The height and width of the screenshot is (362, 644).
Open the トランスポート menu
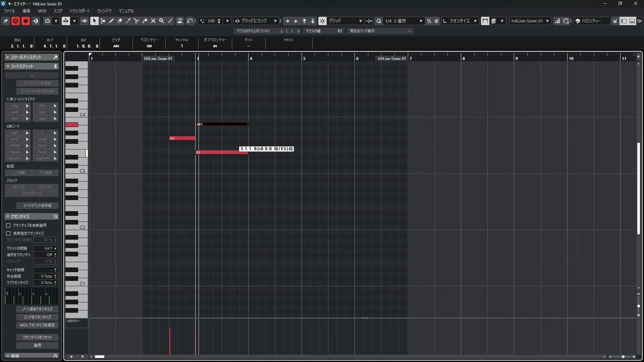click(x=79, y=11)
